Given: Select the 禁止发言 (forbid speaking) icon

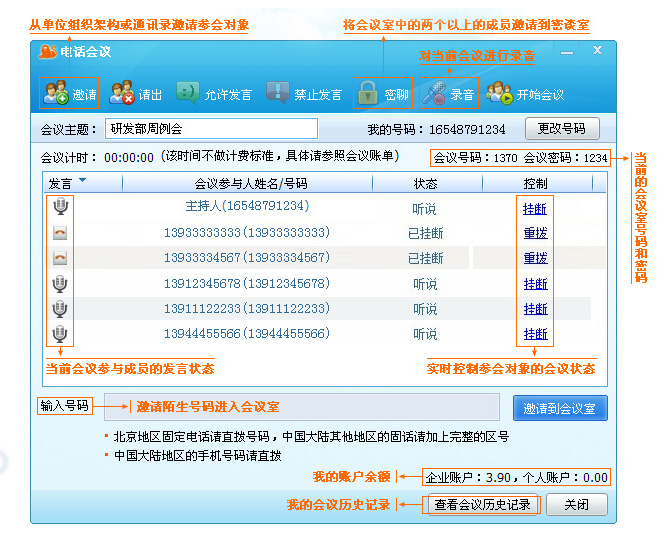Looking at the screenshot, I should [x=278, y=94].
